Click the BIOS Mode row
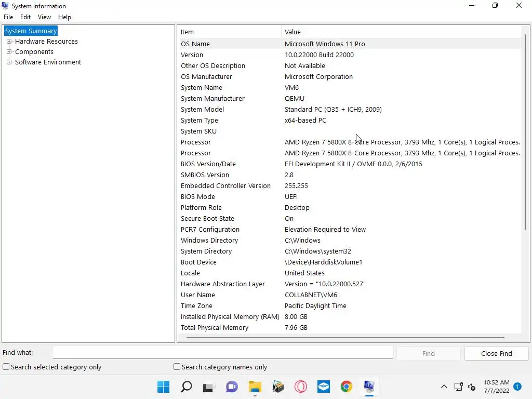The height and width of the screenshot is (399, 532). click(350, 196)
